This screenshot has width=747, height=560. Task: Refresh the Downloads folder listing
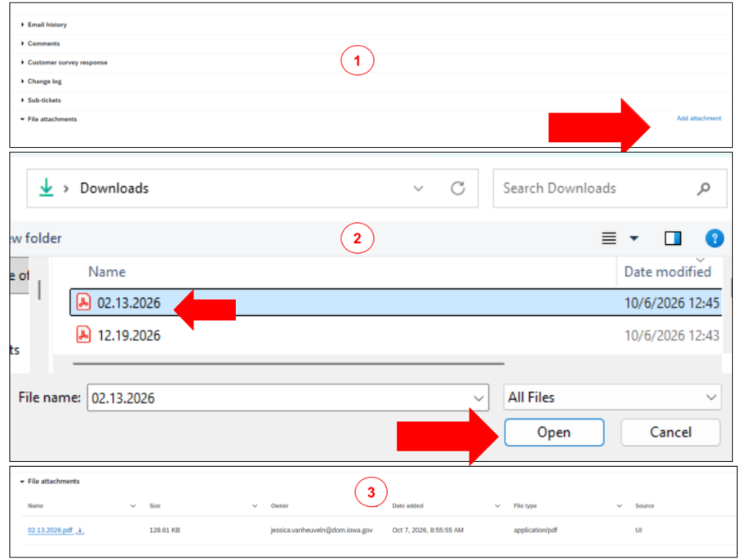(x=458, y=189)
